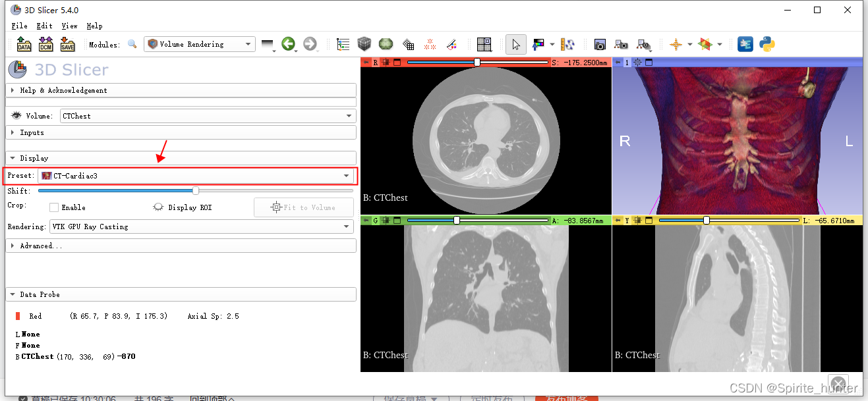Capture a screenshot with camera icon
868x401 pixels.
coord(600,44)
